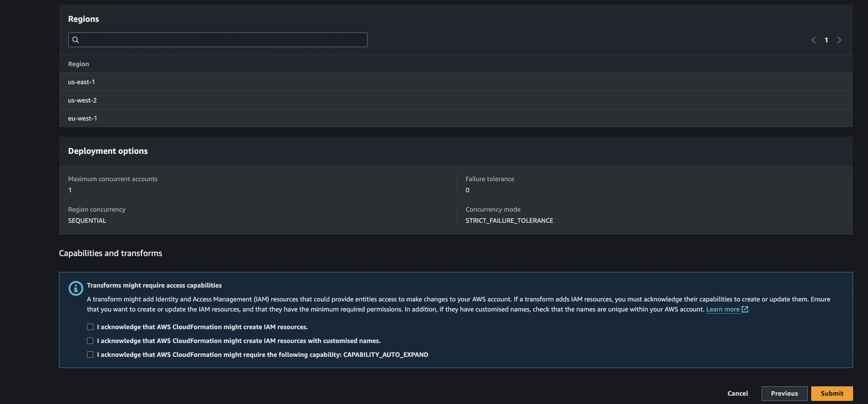
Task: Tick the acknowledge IAM resources creation checkbox
Action: 90,327
